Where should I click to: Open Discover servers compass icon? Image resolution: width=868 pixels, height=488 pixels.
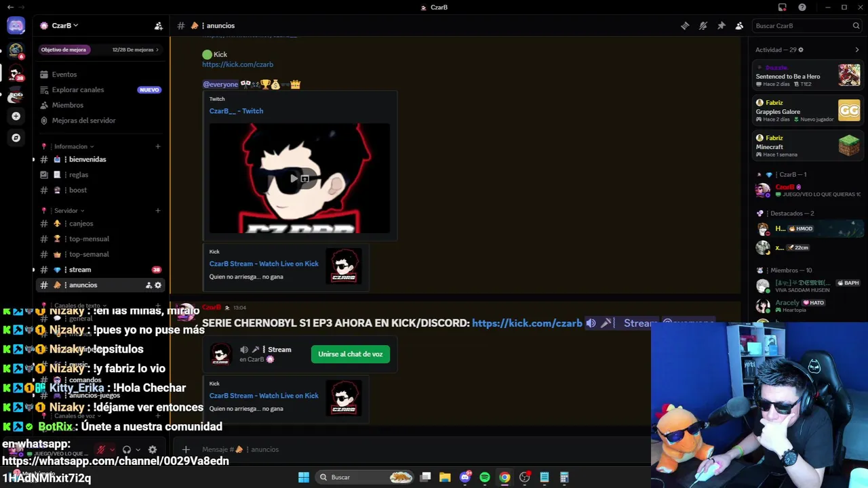[16, 138]
